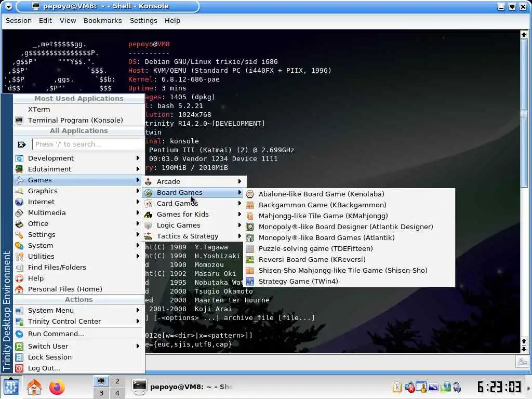Open the Help menu in Konsole

(x=172, y=21)
